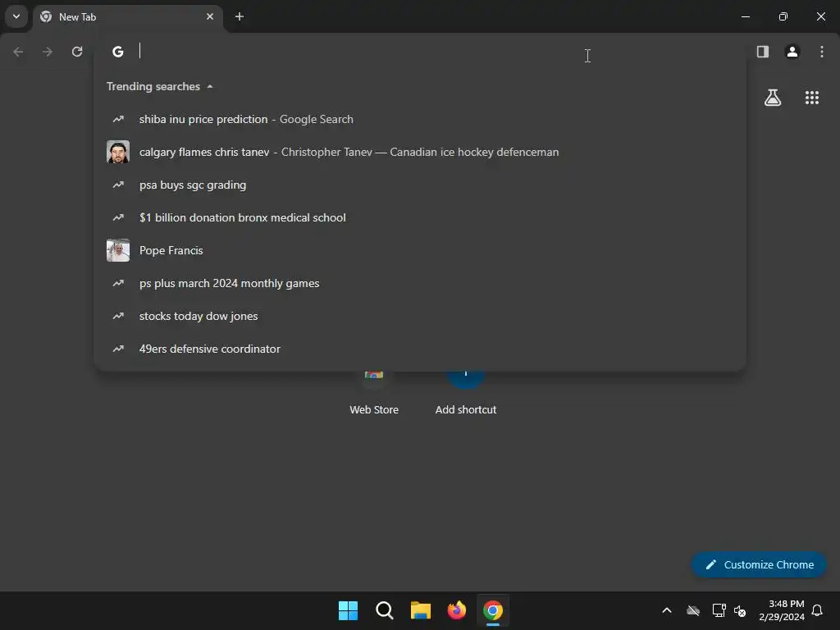This screenshot has height=630, width=840.
Task: Click the muted volume tray icon
Action: pos(740,610)
